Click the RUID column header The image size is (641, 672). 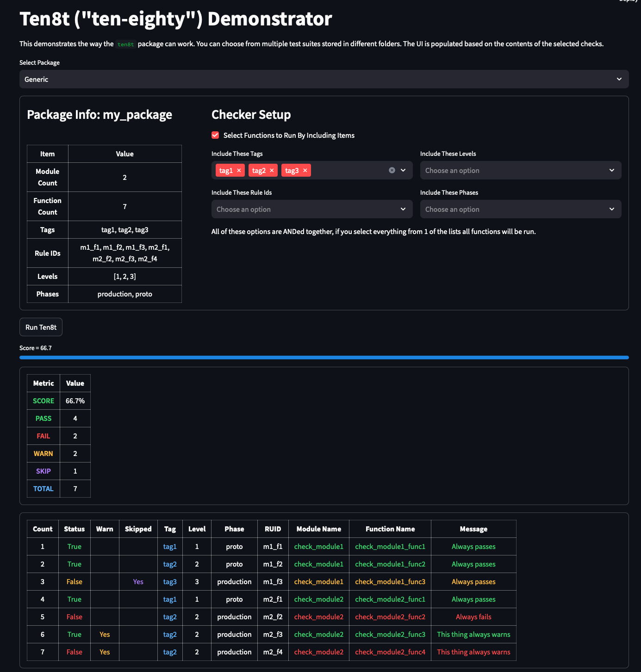click(273, 529)
